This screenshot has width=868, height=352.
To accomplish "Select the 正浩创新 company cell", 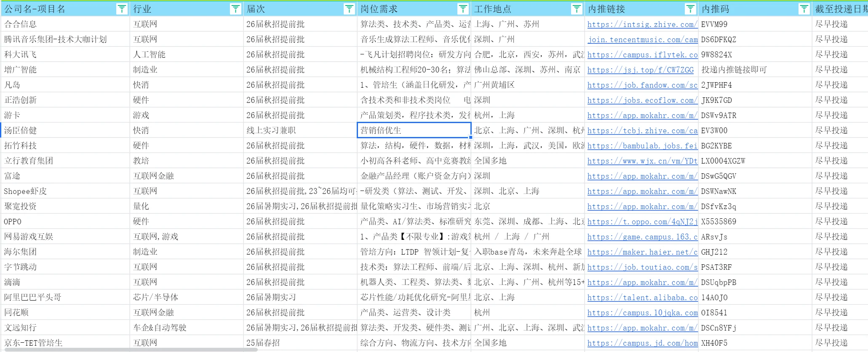I will 65,100.
